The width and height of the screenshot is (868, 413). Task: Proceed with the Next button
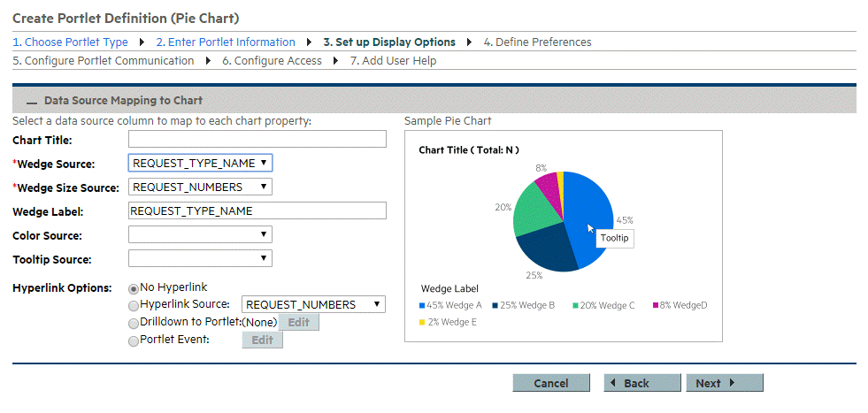(x=724, y=383)
